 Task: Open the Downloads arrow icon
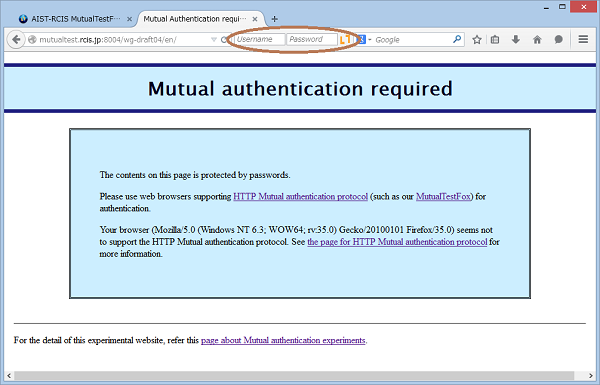coord(516,39)
